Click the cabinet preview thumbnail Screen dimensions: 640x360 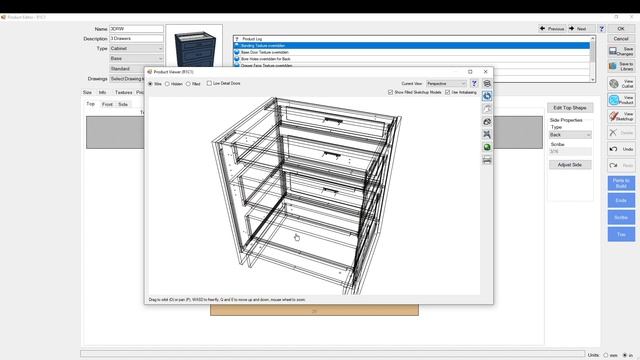(x=194, y=46)
